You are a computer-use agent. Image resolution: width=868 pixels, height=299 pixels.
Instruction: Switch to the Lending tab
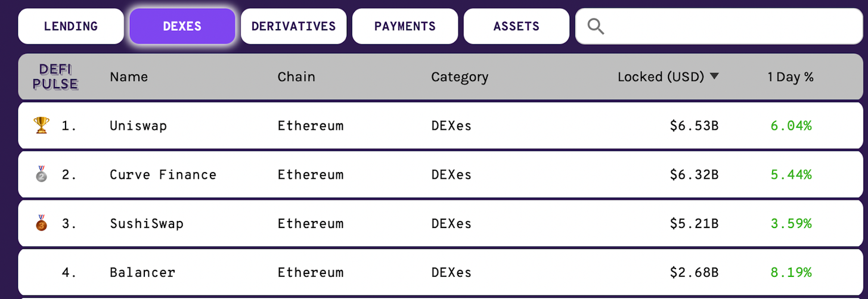coord(71,26)
